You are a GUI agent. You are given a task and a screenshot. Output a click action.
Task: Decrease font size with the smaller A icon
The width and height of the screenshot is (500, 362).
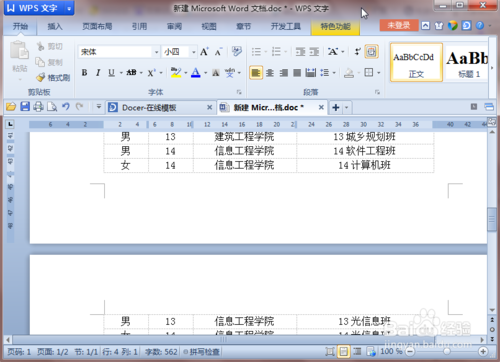(x=218, y=52)
